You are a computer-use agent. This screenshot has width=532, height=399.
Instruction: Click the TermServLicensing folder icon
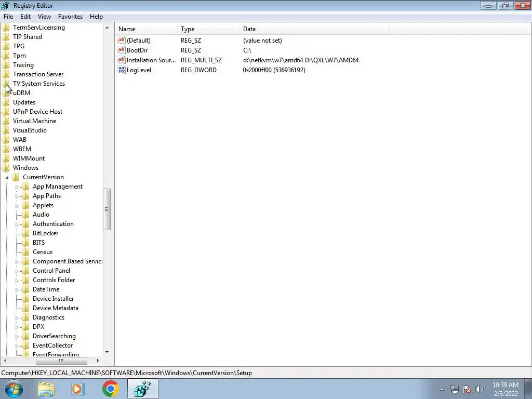(6, 28)
